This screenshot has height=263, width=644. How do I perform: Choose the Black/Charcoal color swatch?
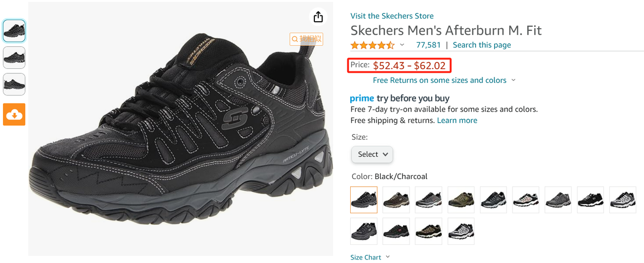pyautogui.click(x=364, y=200)
